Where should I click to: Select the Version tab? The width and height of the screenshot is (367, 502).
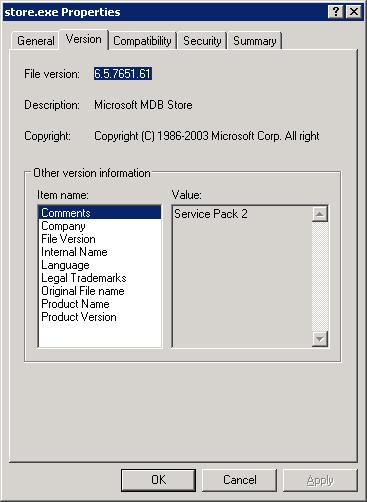(84, 39)
